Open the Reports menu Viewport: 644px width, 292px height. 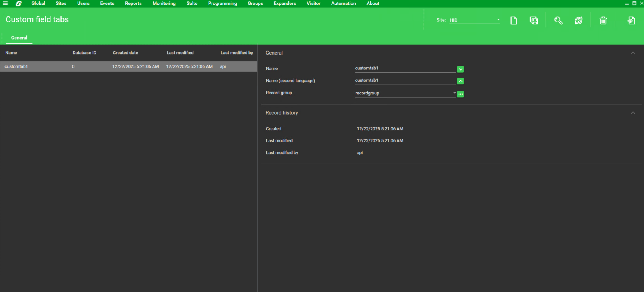pyautogui.click(x=133, y=3)
